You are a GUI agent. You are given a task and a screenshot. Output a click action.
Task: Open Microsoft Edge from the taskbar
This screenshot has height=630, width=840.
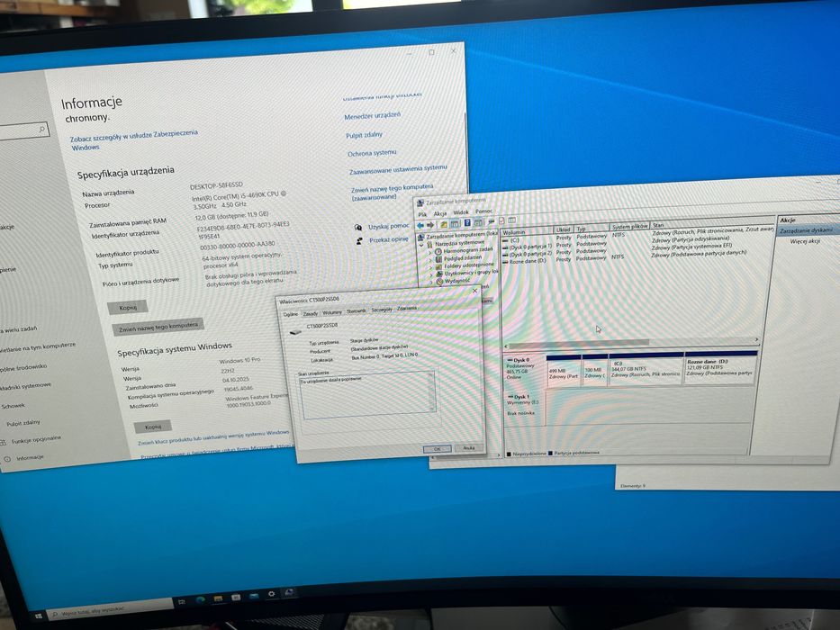(201, 599)
